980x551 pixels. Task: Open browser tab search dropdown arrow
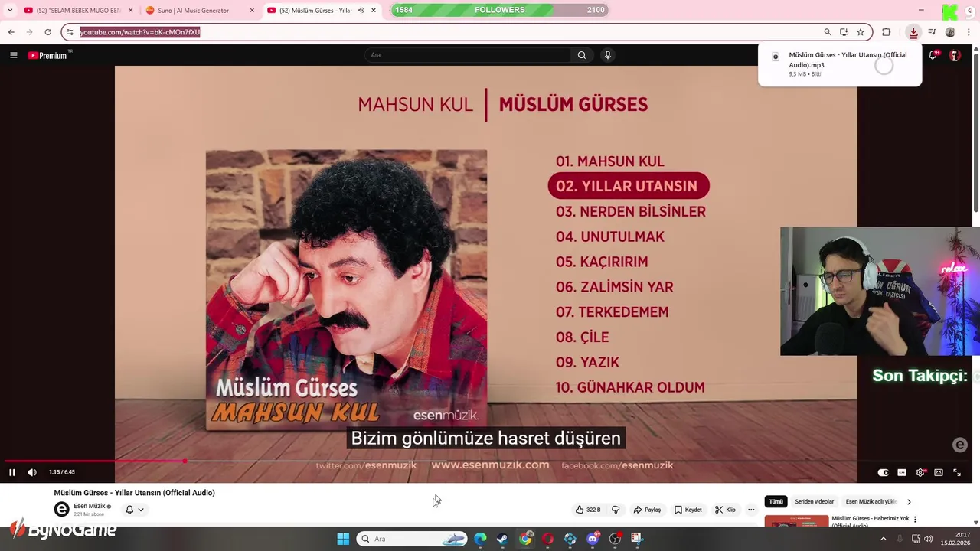tap(10, 11)
